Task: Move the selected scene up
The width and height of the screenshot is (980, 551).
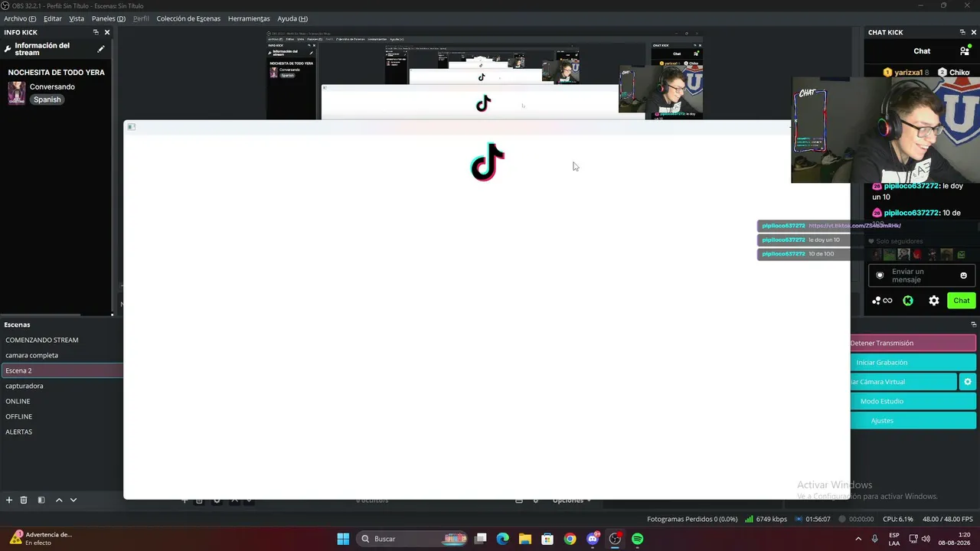Action: 59,500
